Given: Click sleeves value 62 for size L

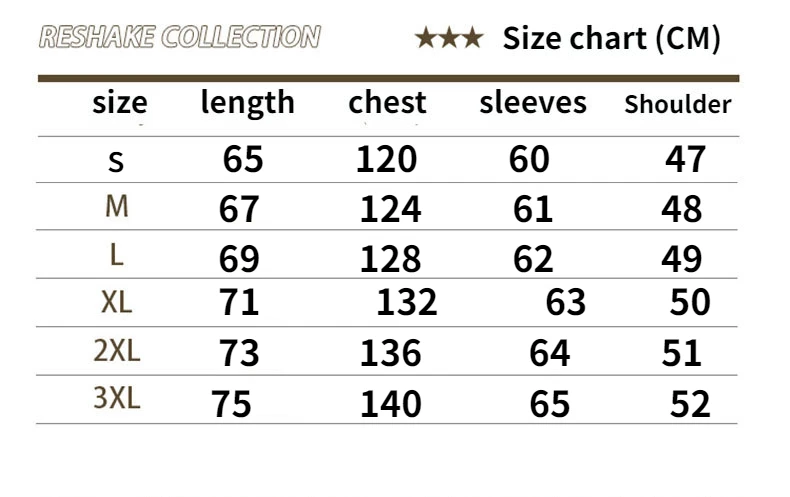Looking at the screenshot, I should (x=533, y=259).
